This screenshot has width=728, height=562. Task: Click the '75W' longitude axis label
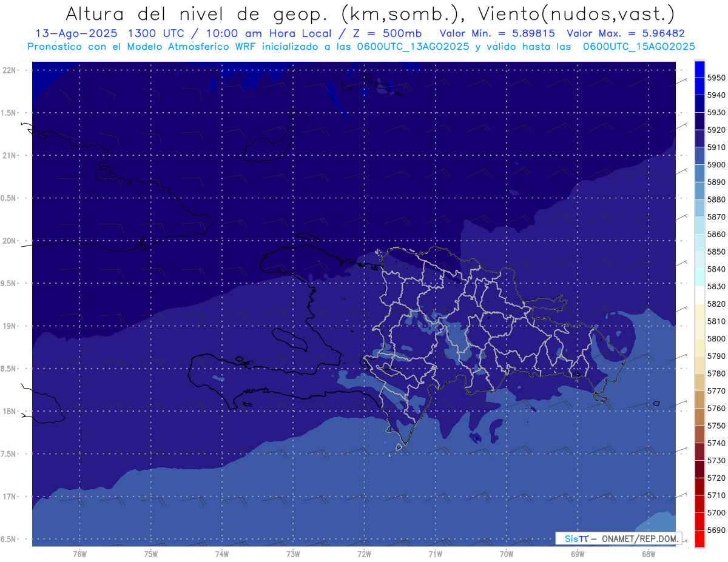click(x=151, y=555)
